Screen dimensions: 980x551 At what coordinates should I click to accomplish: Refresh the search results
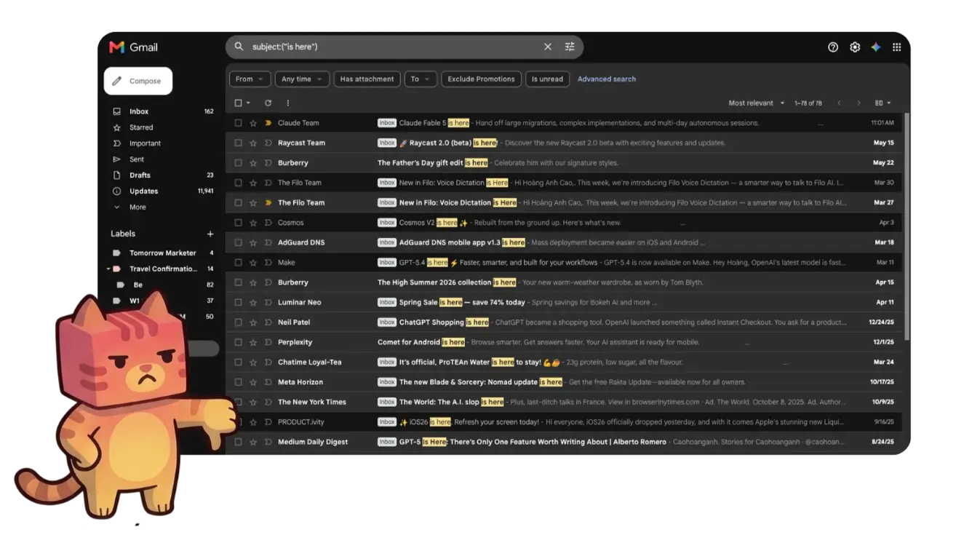268,103
